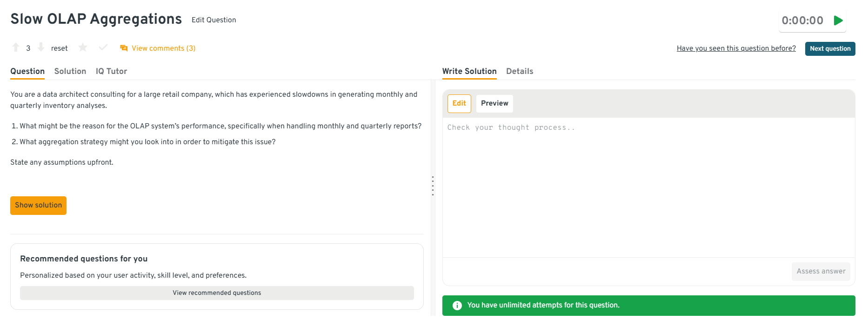This screenshot has height=327, width=868.
Task: Click the Show solution button
Action: [38, 206]
